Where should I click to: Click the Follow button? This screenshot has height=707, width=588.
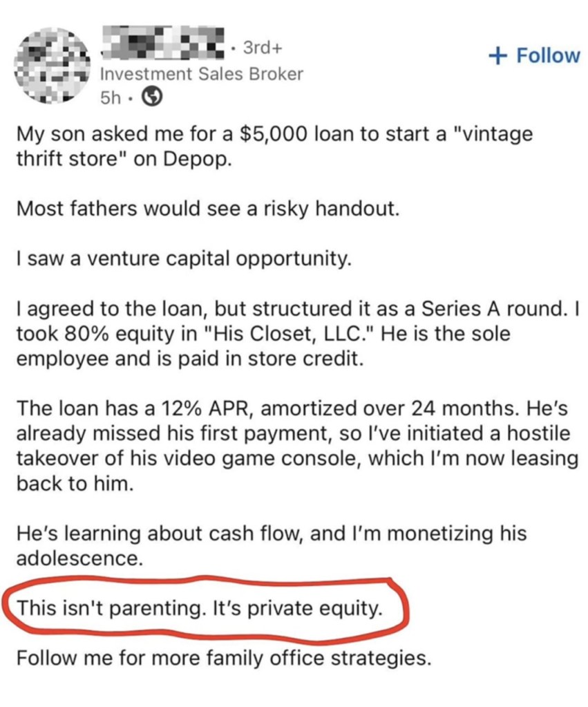(x=534, y=55)
